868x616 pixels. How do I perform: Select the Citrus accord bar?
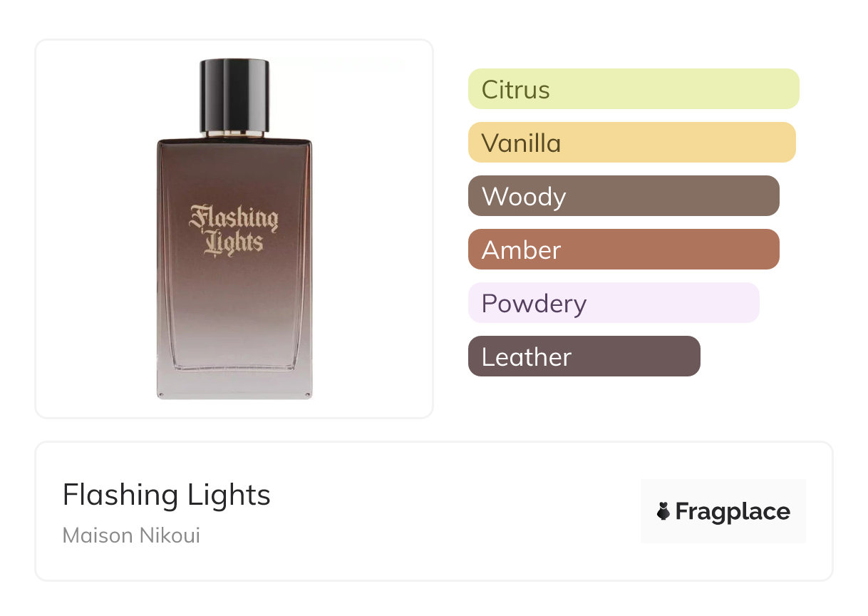click(633, 89)
